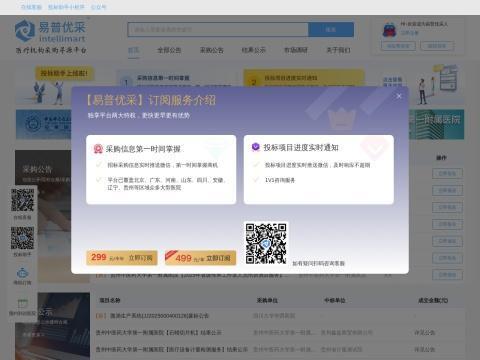Click the third action button in 操作 column

[447, 207]
